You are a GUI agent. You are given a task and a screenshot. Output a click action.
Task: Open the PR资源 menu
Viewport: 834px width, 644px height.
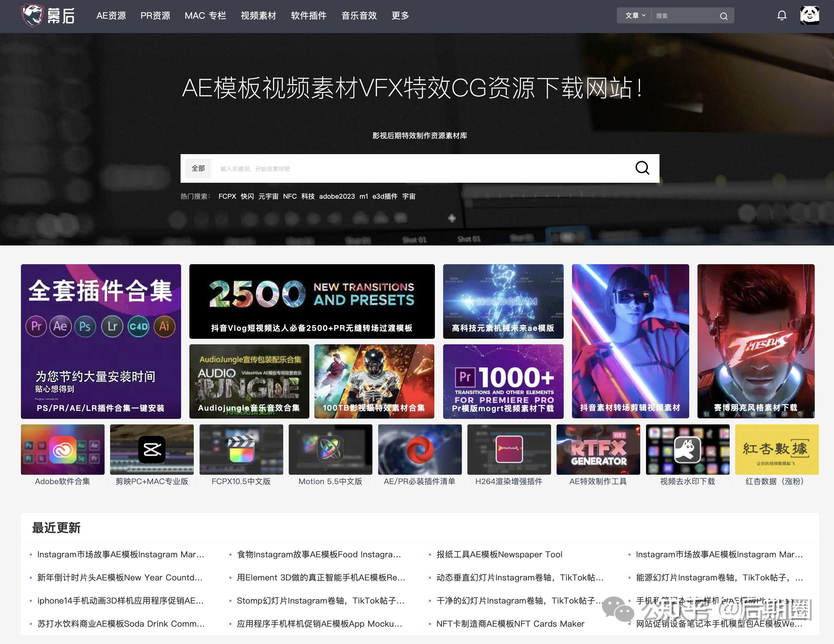pyautogui.click(x=156, y=16)
